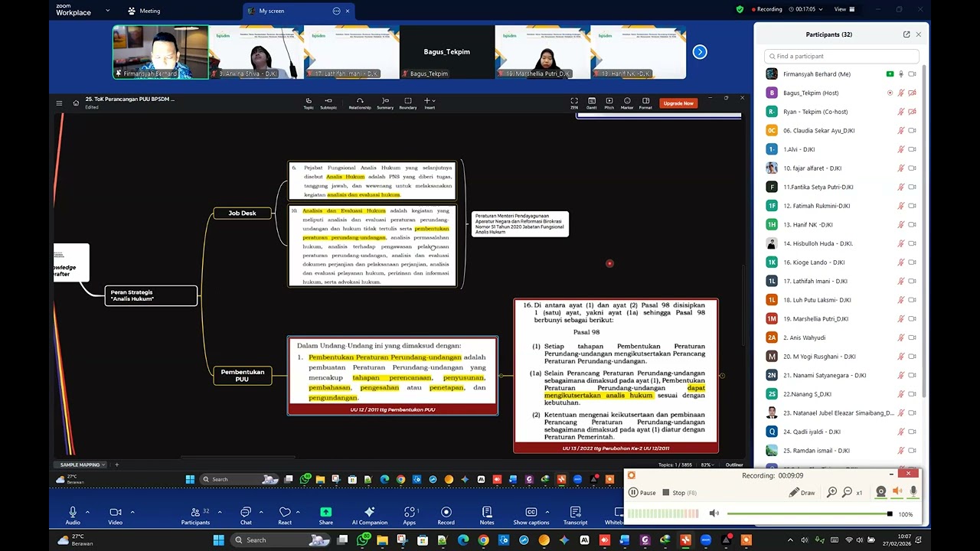Click the Record button in Zoom
Image resolution: width=980 pixels, height=551 pixels.
point(446,516)
